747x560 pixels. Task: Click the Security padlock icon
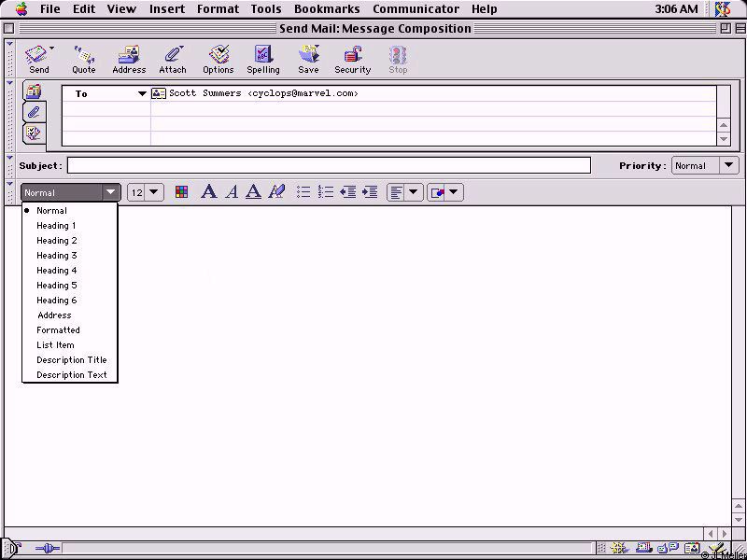coord(353,59)
